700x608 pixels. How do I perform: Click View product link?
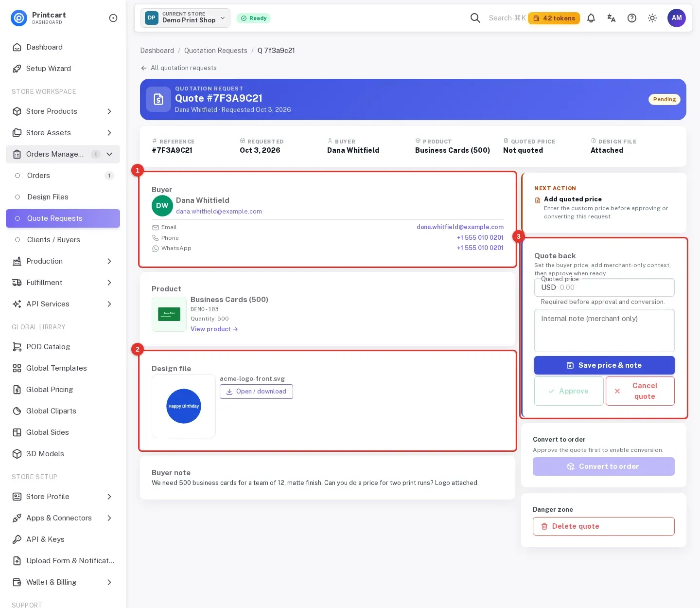[214, 329]
